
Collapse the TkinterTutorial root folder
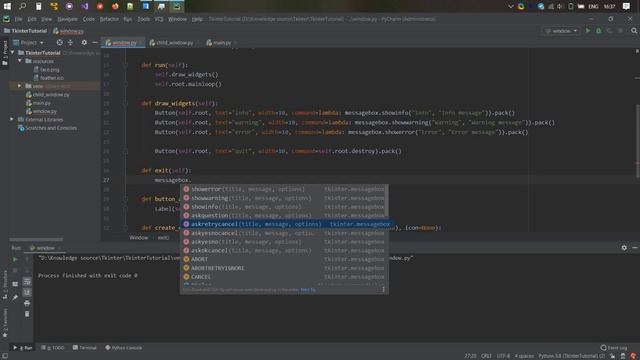pos(13,53)
